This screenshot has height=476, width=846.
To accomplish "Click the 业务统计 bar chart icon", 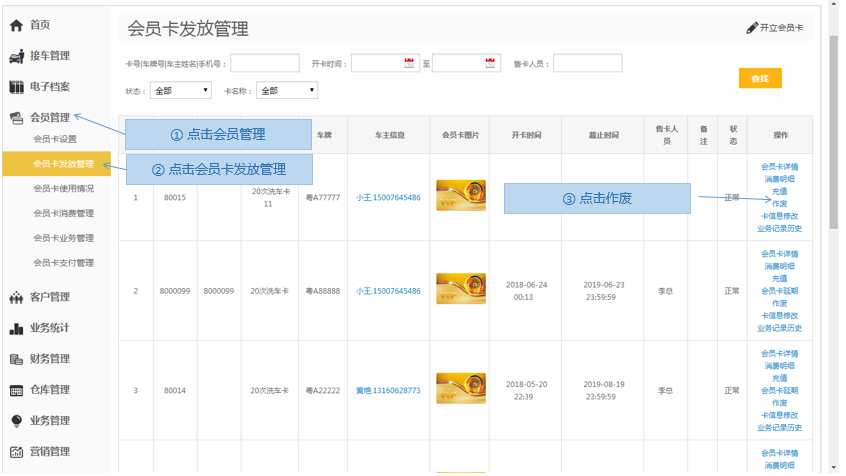I will [16, 328].
